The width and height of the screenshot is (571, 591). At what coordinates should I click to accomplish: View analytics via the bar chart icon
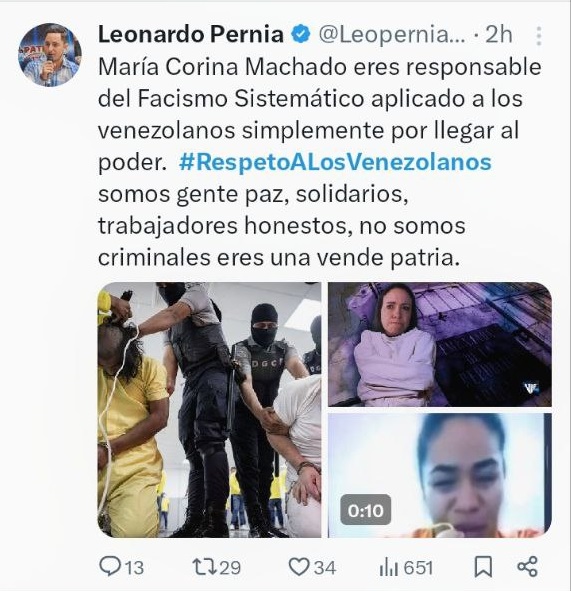click(x=389, y=567)
